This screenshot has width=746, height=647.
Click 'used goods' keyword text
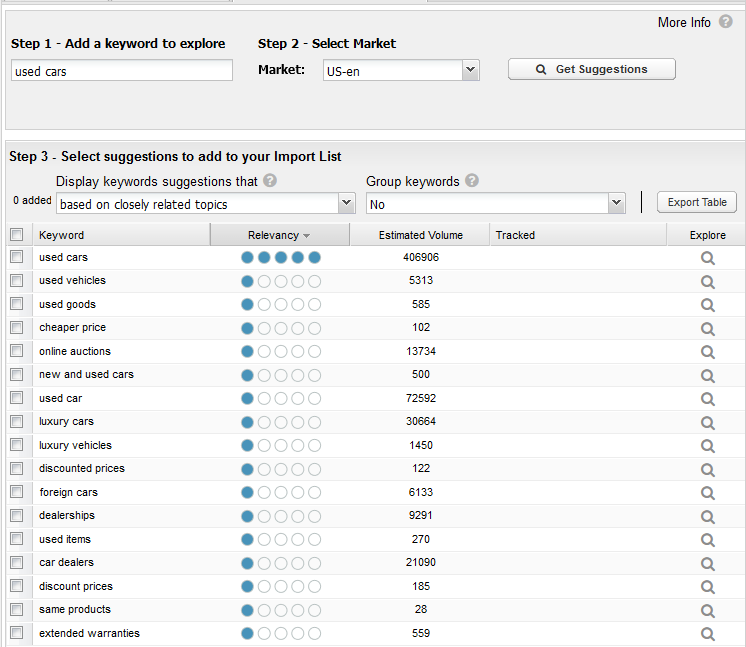(67, 304)
